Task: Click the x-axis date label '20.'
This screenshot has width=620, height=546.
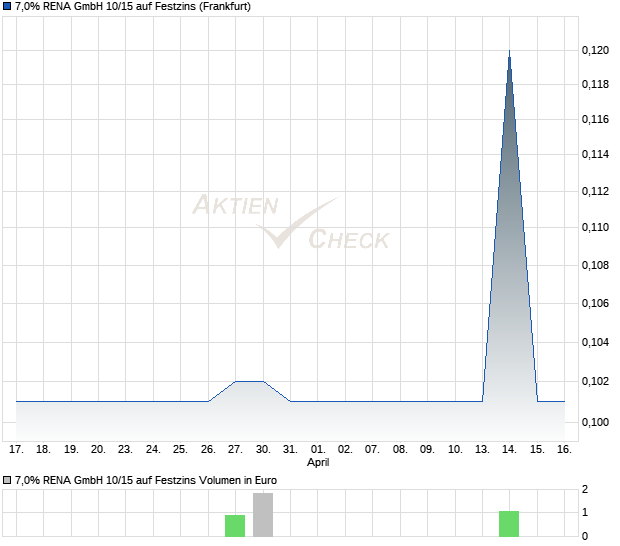Action: pos(98,450)
